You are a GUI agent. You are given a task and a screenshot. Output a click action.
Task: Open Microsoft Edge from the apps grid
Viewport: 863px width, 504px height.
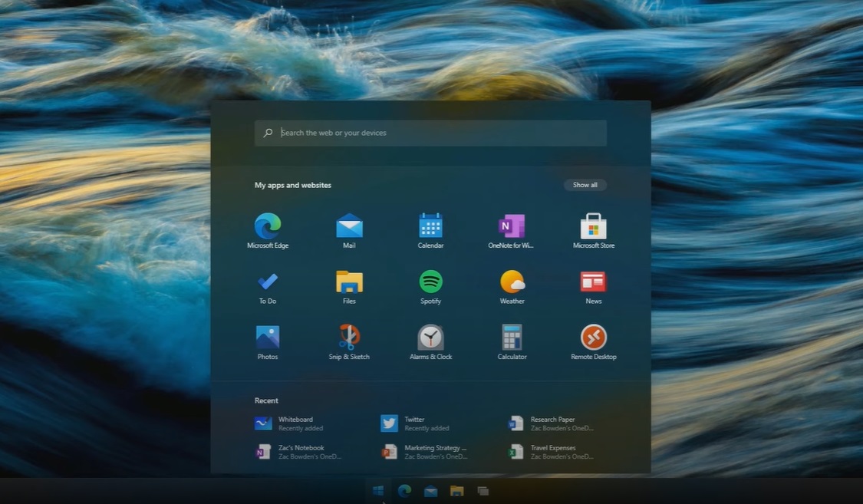click(x=268, y=231)
